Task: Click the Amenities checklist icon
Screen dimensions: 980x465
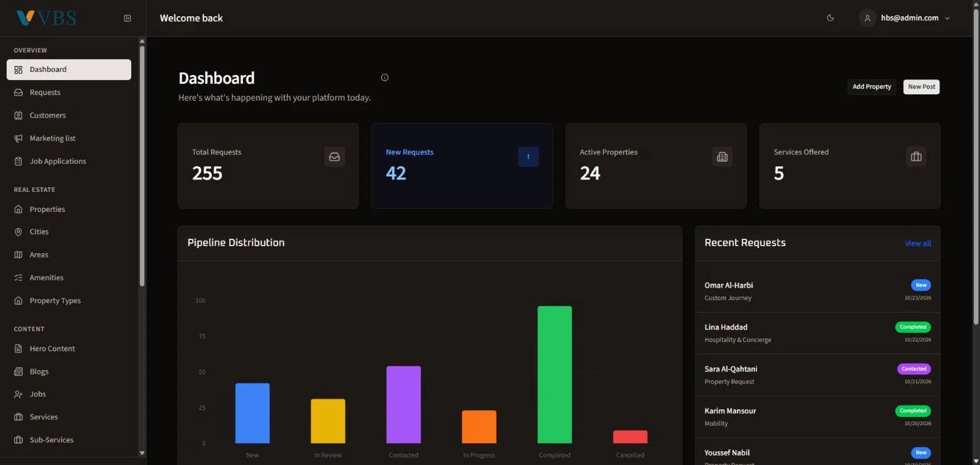Action: 18,277
